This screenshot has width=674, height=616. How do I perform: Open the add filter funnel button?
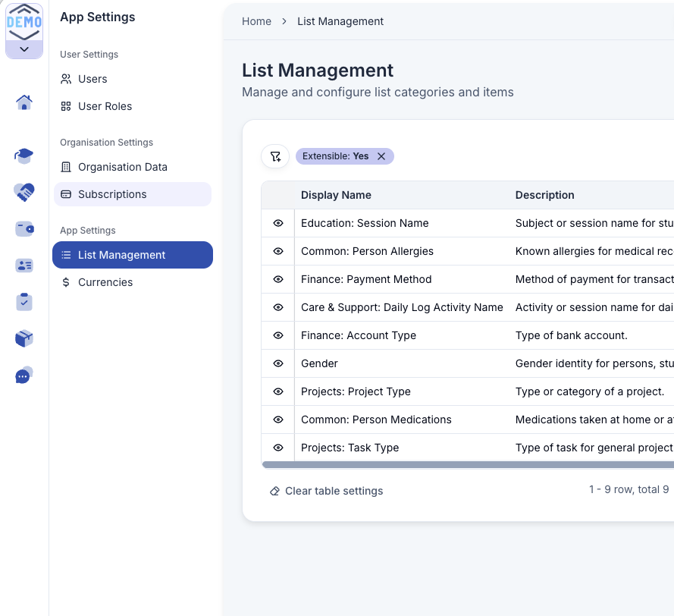point(275,156)
